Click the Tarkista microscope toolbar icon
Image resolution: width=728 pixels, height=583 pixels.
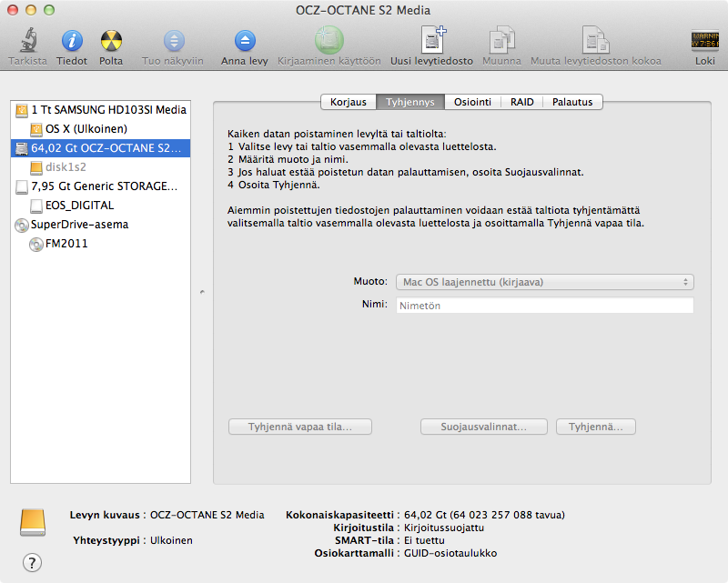[x=28, y=40]
